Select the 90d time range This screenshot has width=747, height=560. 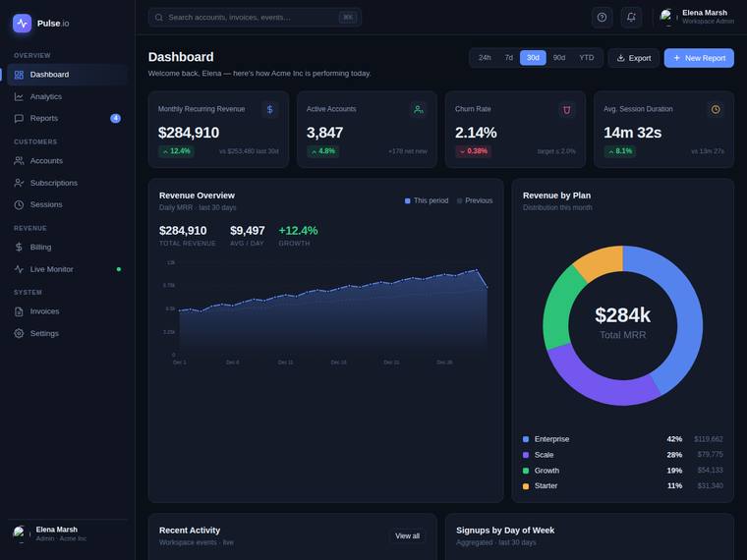(559, 58)
